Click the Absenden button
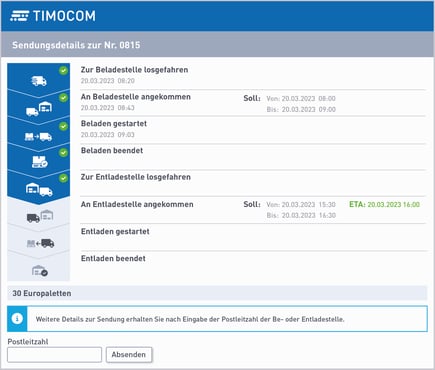435x370 pixels. coord(129,355)
